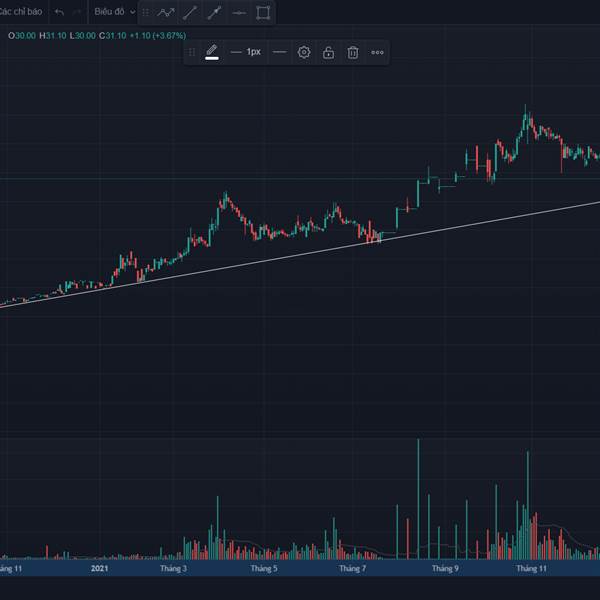Screen dimensions: 600x600
Task: Select the ray line drawing tool
Action: (x=214, y=12)
